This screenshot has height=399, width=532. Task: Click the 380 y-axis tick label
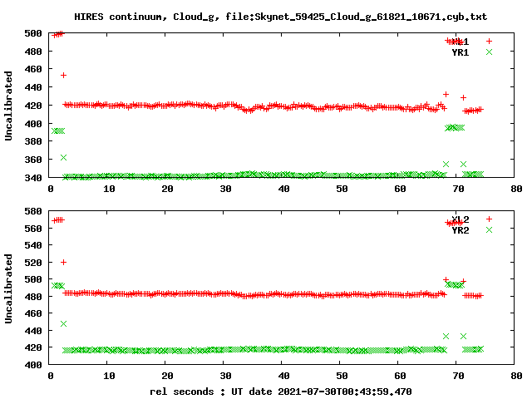pyautogui.click(x=33, y=141)
